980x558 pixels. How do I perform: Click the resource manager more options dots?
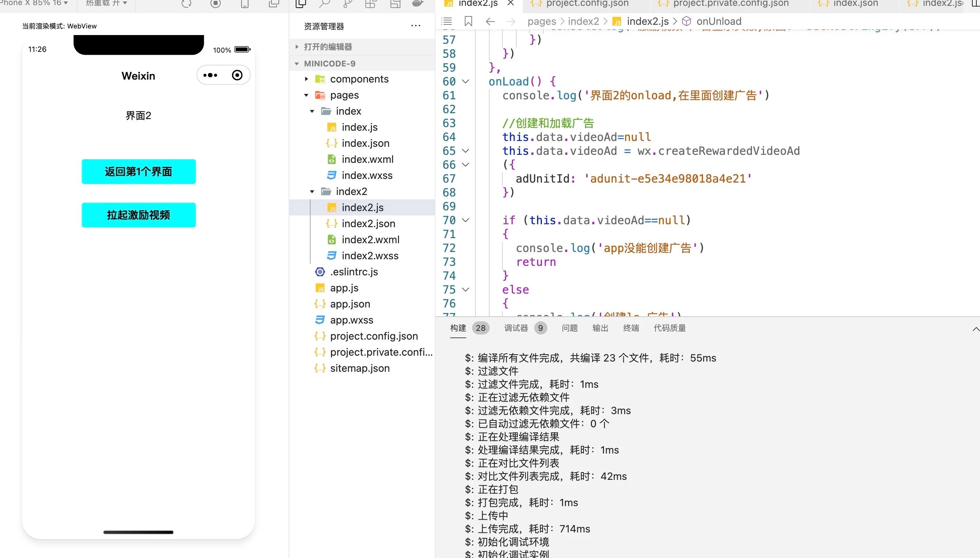pyautogui.click(x=415, y=26)
